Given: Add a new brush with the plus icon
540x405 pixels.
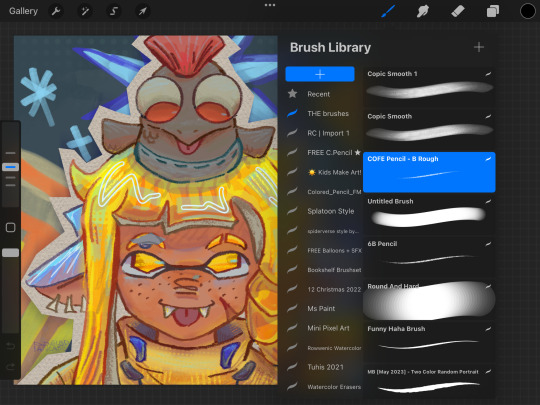Looking at the screenshot, I should coord(479,47).
